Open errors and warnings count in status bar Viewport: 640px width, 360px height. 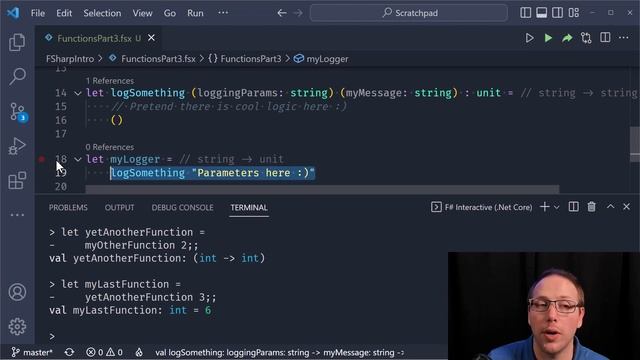pos(104,352)
